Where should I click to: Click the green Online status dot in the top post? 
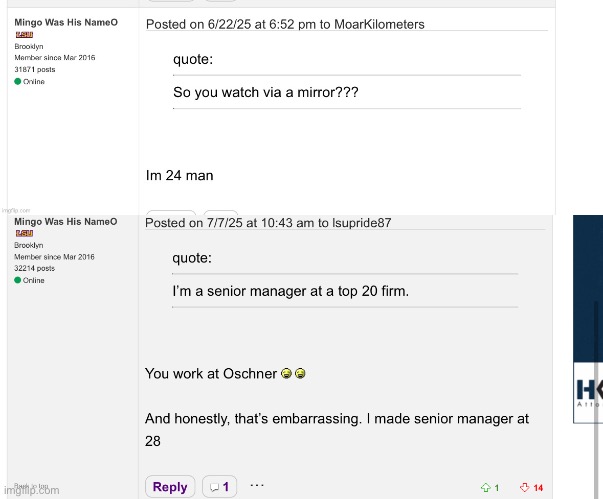(18, 82)
